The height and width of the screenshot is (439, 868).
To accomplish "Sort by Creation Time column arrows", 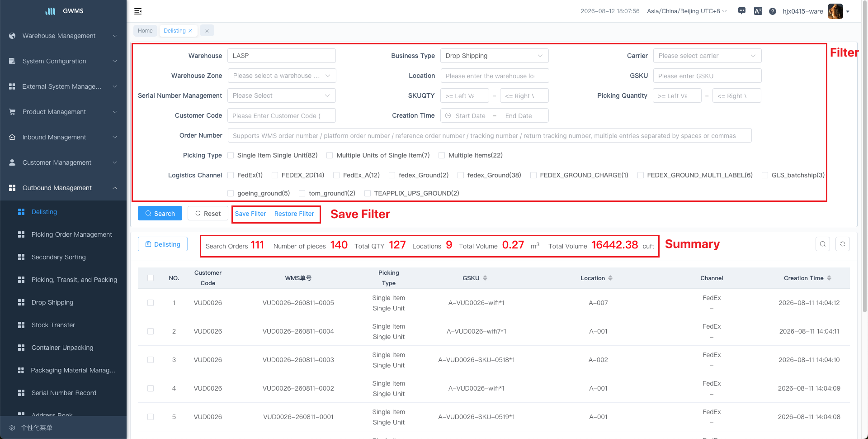I will [x=829, y=278].
